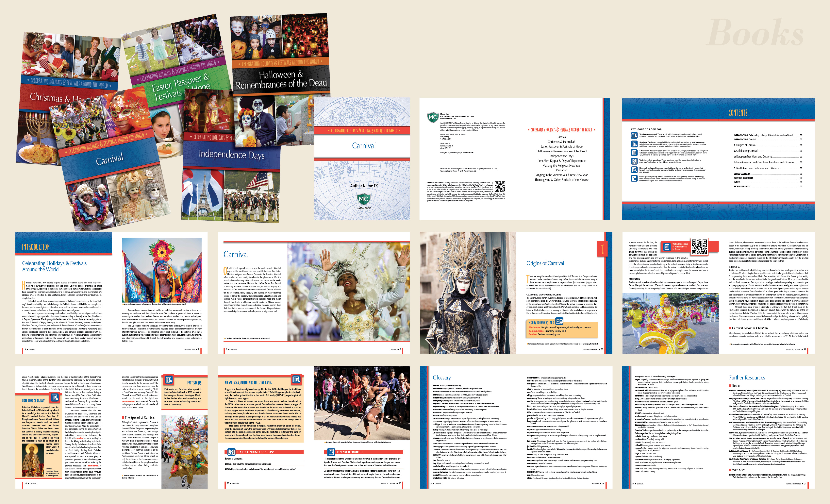Click the MC shield logo on copyright page

[433, 117]
